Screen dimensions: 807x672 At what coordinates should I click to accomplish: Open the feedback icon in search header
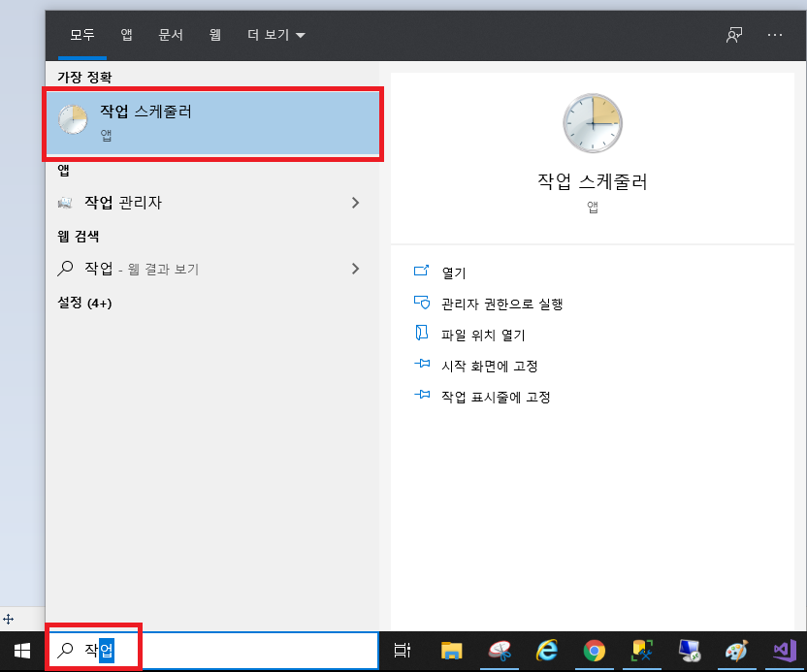[734, 35]
